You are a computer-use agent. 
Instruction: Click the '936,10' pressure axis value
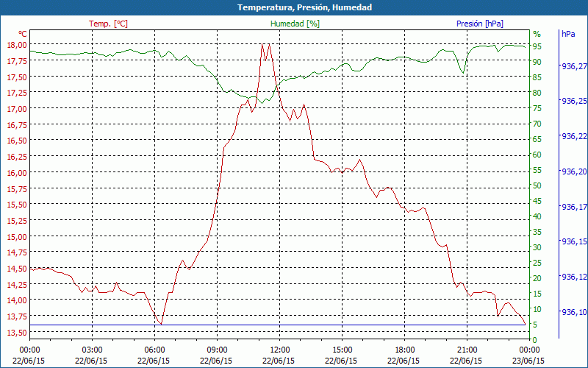pos(574,312)
